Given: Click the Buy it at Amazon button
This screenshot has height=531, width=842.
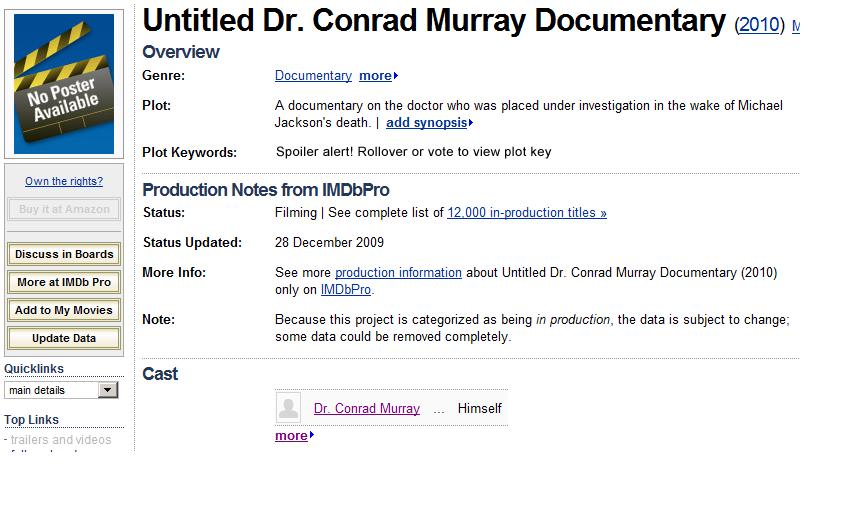Looking at the screenshot, I should pos(64,209).
